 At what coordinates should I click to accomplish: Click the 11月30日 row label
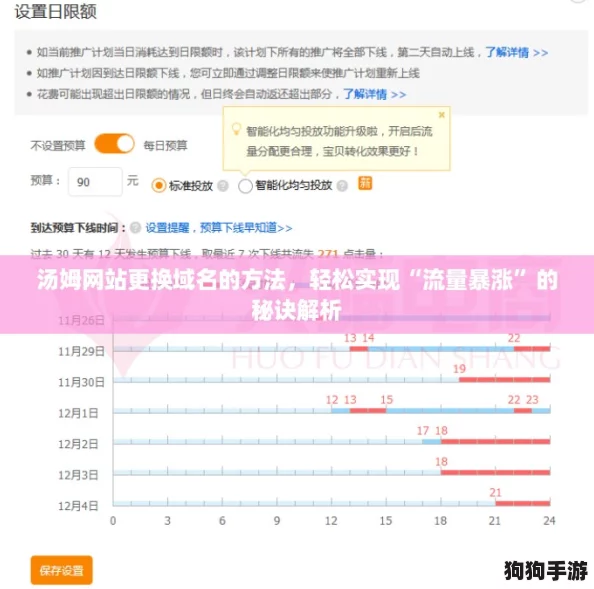[x=81, y=382]
